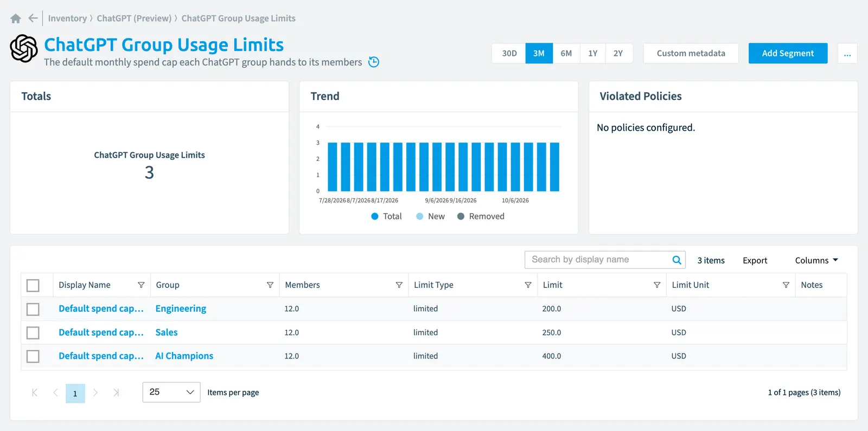The image size is (868, 431).
Task: Go to previous page arrow
Action: click(x=55, y=393)
